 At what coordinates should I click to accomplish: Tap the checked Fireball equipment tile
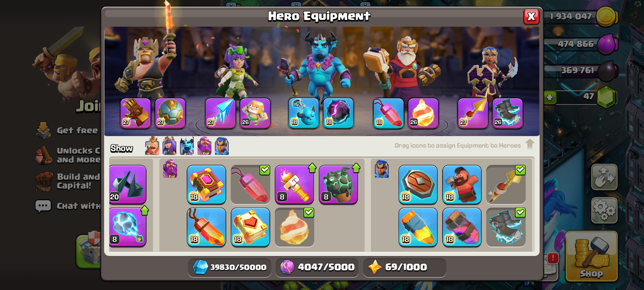tap(294, 227)
